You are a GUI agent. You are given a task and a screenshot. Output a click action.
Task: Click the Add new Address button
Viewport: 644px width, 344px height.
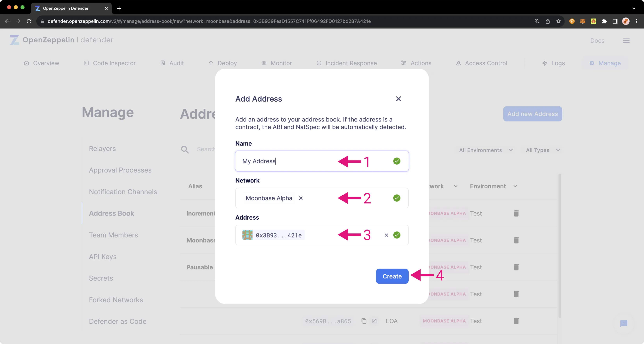point(533,114)
